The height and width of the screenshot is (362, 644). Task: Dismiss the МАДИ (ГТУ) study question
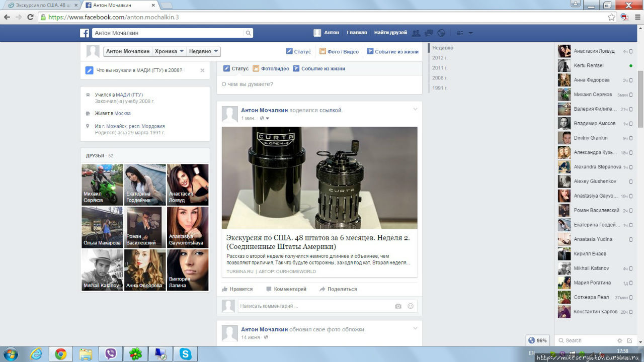[x=202, y=70]
